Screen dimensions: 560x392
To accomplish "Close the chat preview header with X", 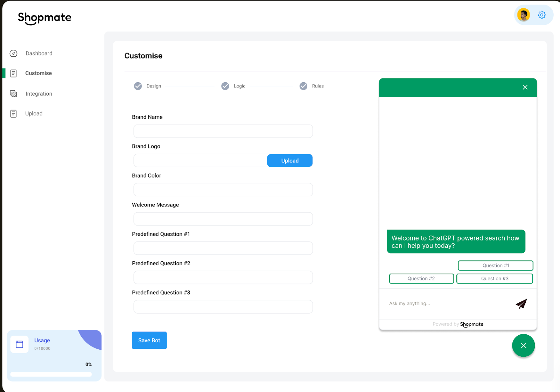I will coord(525,87).
